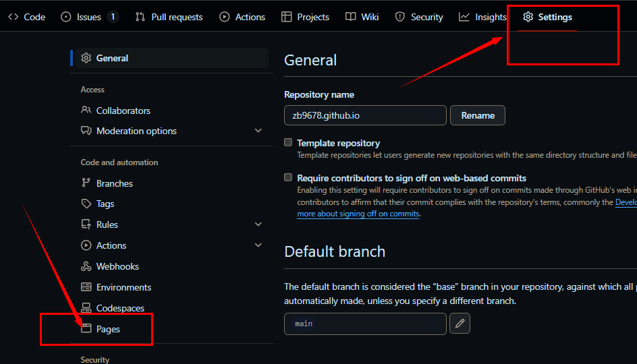Click the Webhooks icon in sidebar
This screenshot has height=364, width=637.
click(86, 266)
